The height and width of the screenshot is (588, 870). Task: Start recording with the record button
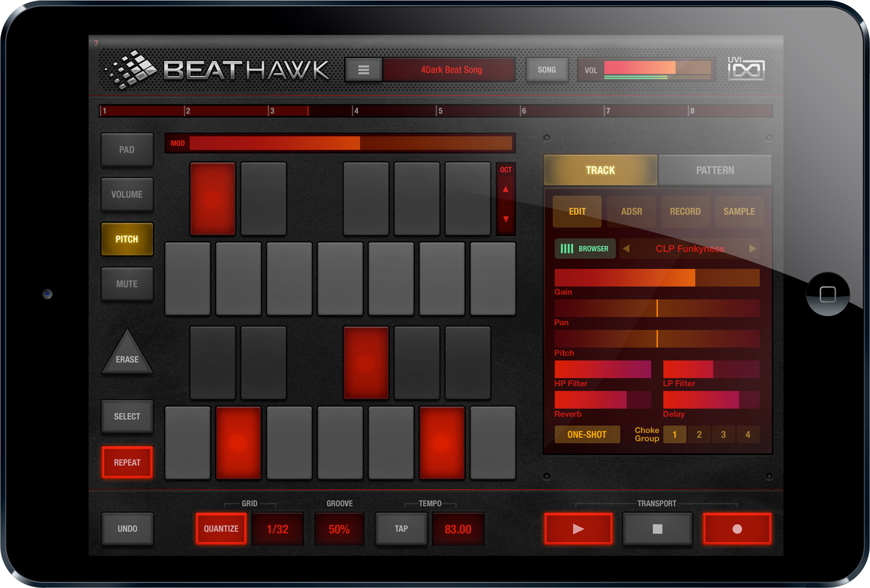click(737, 529)
